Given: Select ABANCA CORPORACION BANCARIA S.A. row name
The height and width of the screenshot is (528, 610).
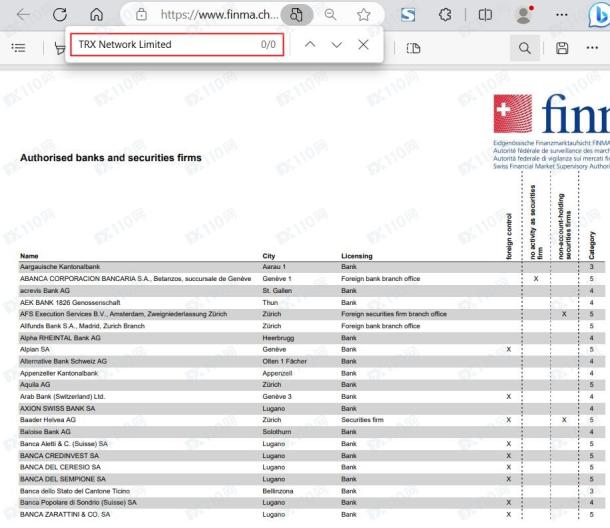Looking at the screenshot, I should (x=135, y=279).
